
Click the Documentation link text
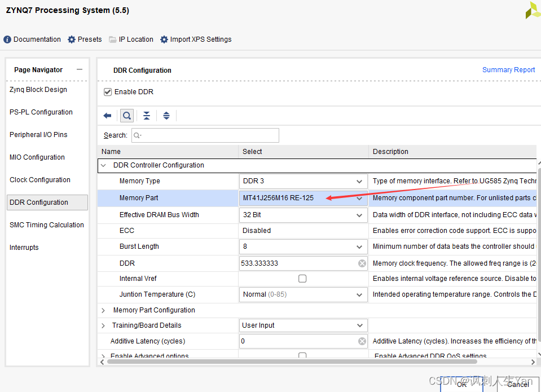click(37, 39)
